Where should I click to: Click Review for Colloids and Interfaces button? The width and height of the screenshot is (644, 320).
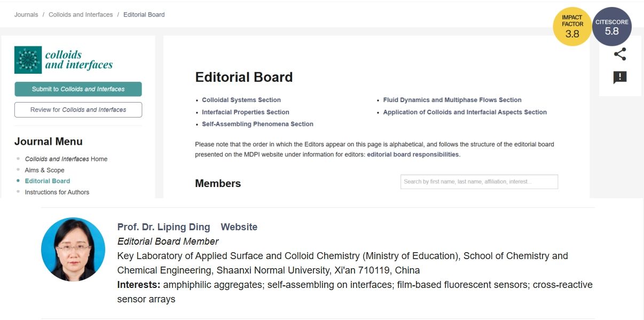click(x=78, y=110)
